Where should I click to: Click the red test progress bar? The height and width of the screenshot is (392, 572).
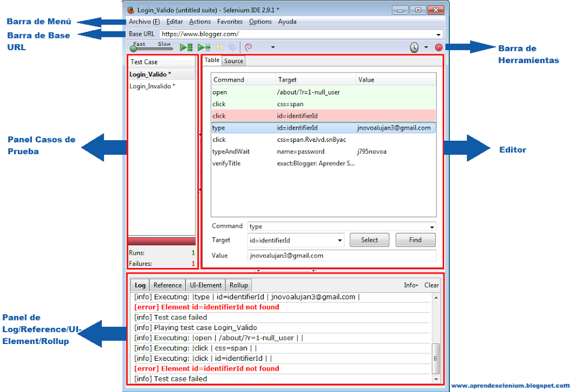point(161,241)
